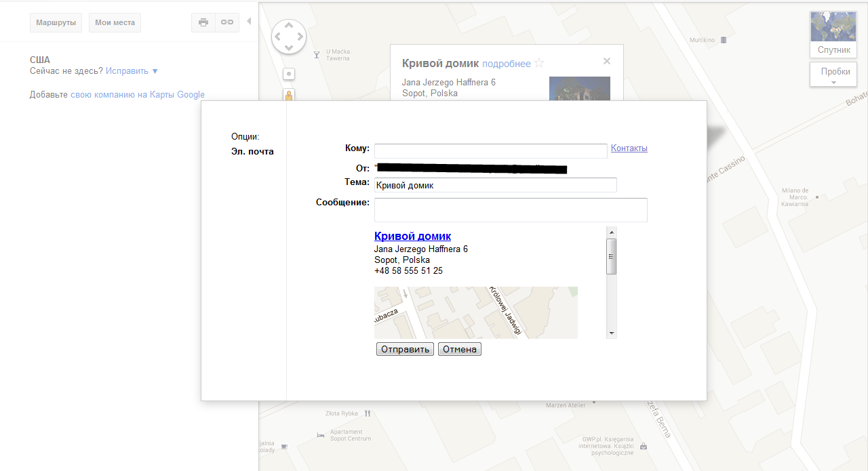
Task: Switch to Спутник satellite view
Action: [x=833, y=35]
